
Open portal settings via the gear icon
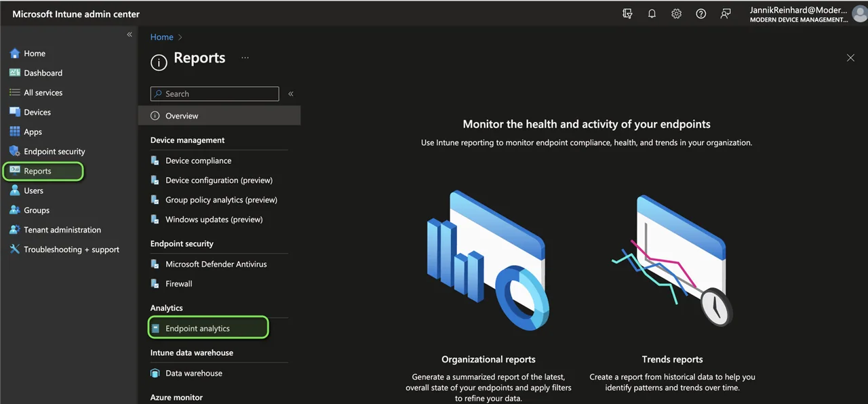[676, 14]
